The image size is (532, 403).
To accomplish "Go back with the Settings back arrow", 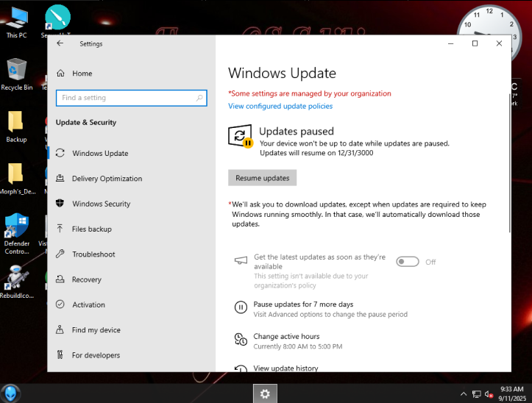I will 60,43.
